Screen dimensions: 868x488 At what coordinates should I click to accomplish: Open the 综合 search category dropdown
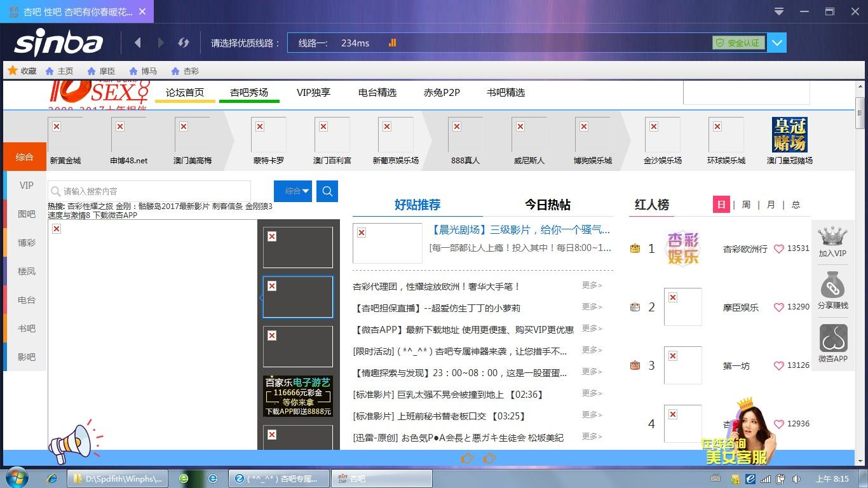[x=293, y=191]
